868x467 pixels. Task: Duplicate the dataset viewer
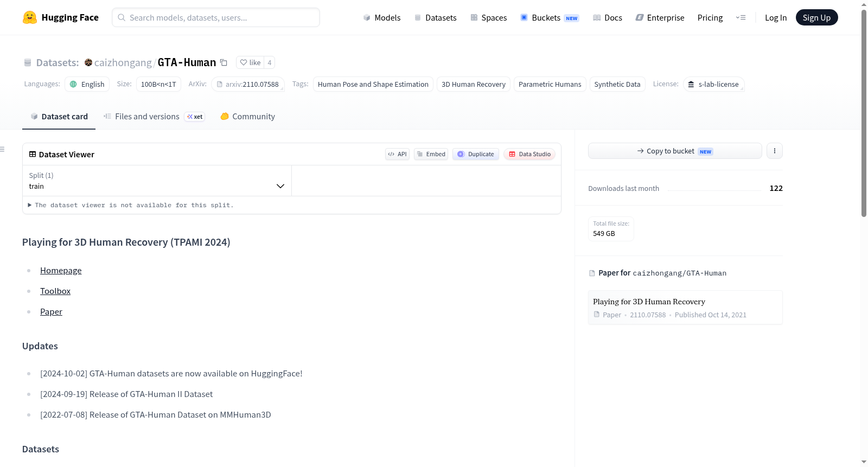(476, 154)
